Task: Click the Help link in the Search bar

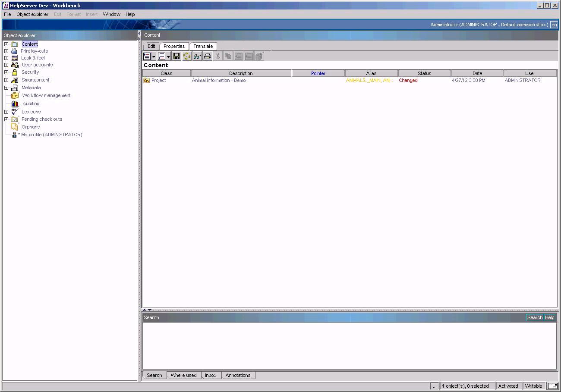Action: point(549,317)
